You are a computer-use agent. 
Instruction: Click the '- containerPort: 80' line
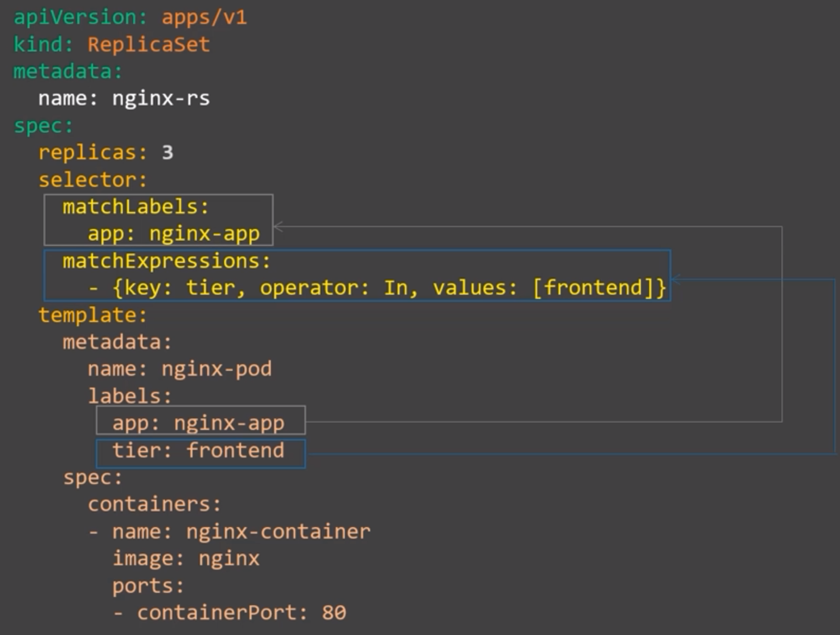coord(229,613)
